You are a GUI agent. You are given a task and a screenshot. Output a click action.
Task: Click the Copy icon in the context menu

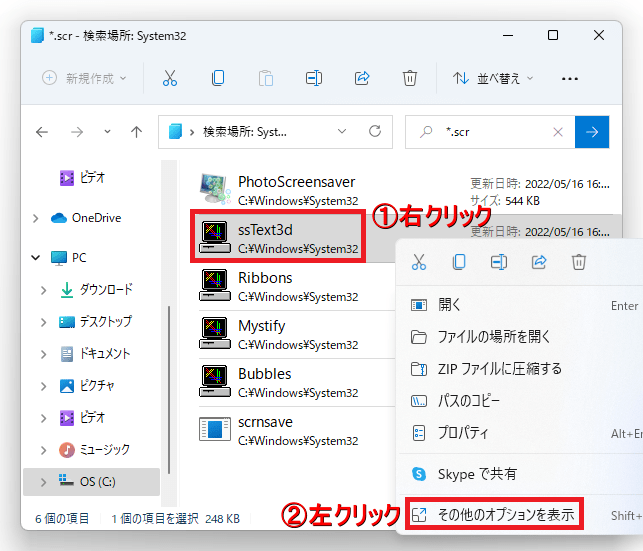[x=459, y=262]
